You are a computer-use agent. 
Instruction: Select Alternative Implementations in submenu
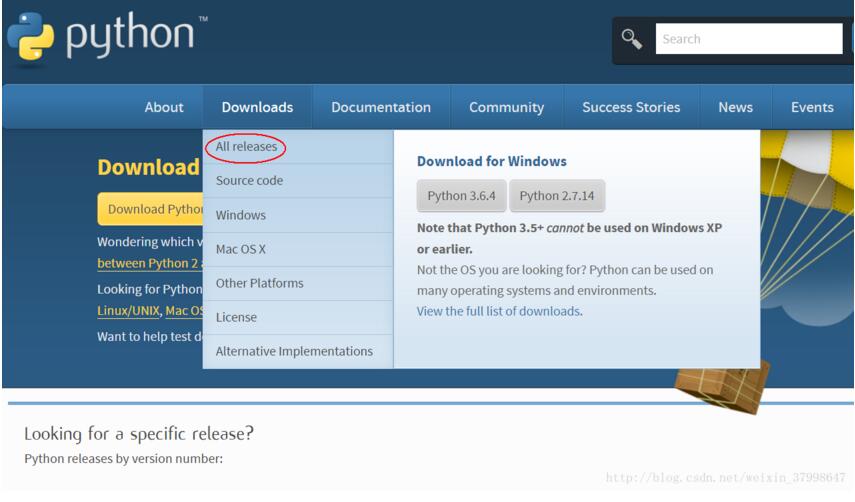coord(298,352)
